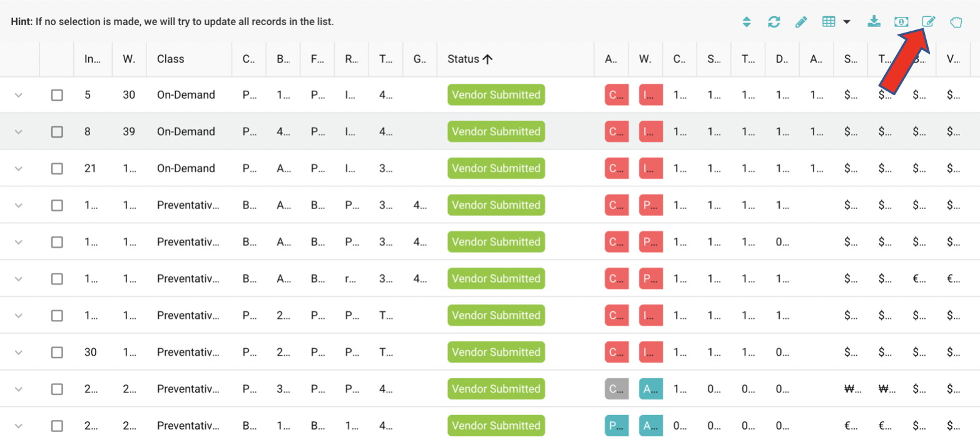980x442 pixels.
Task: Expand the invoice 21 row chevron
Action: (x=19, y=168)
